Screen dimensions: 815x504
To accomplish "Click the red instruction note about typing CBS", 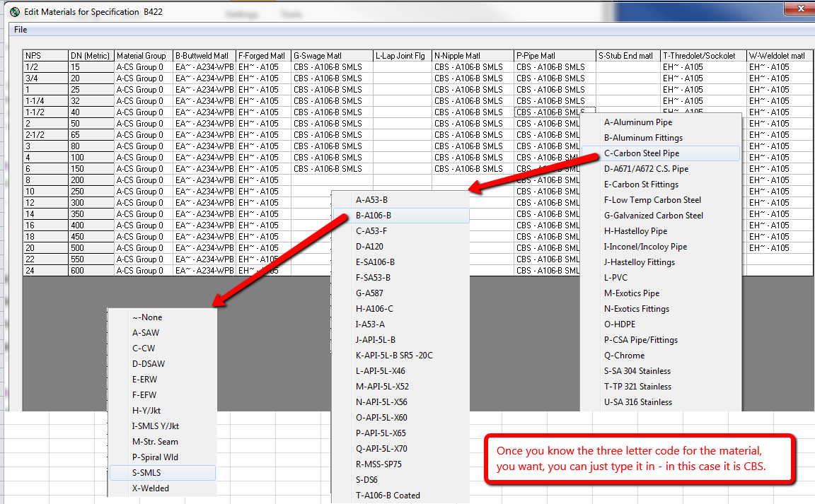I will 642,459.
